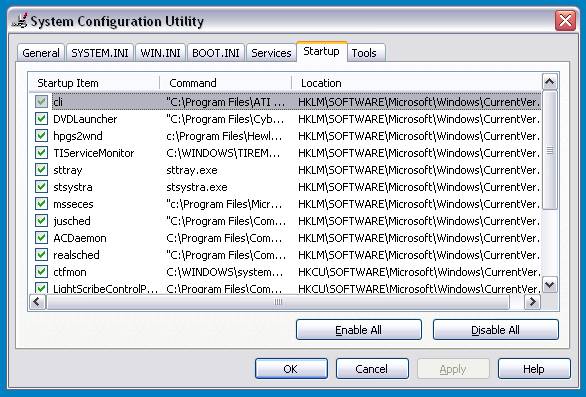The image size is (586, 397).
Task: Toggle the stsystra checkbox
Action: (x=41, y=187)
